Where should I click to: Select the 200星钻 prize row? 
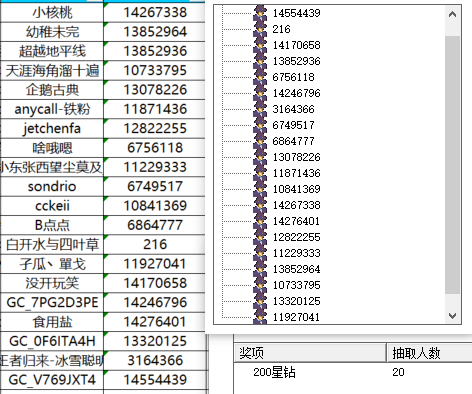pyautogui.click(x=353, y=372)
